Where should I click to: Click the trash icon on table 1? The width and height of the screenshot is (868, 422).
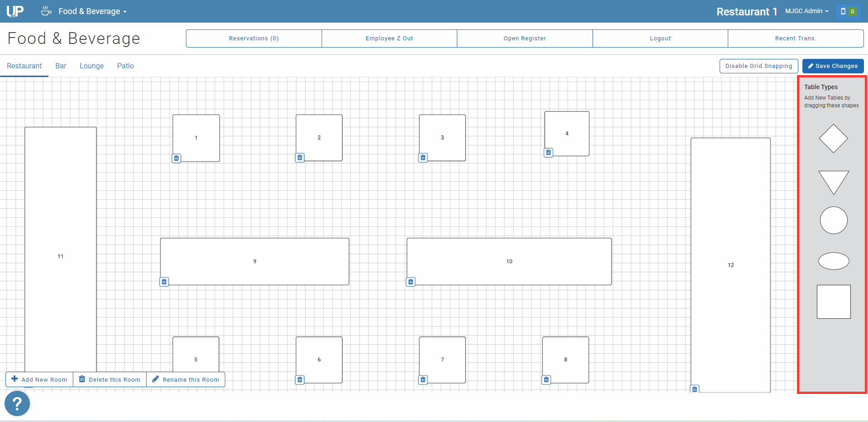coord(176,158)
